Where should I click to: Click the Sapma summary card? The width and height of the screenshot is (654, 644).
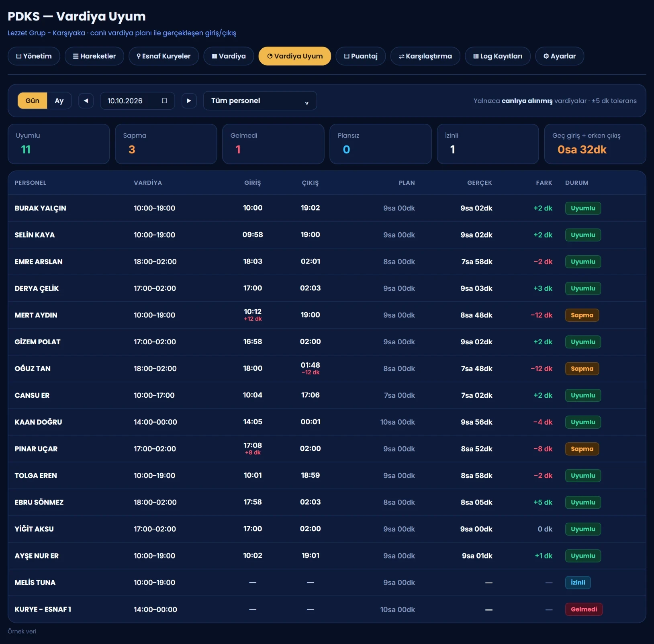[166, 144]
